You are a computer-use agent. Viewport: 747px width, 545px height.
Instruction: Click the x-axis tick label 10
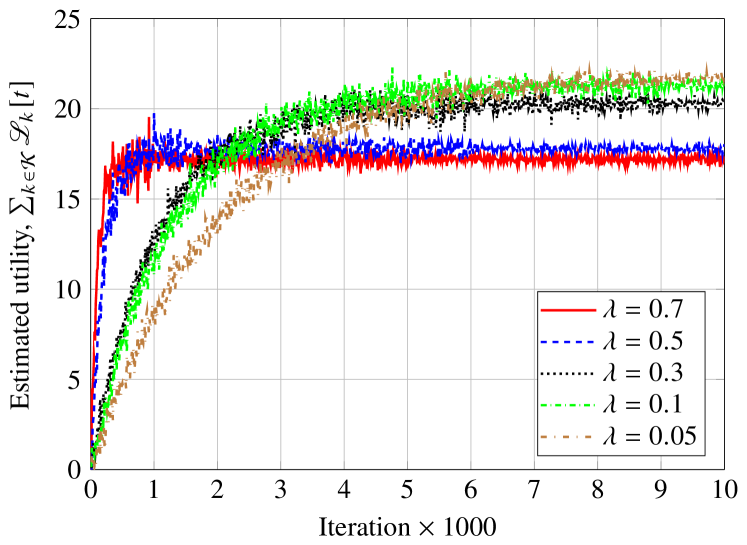[725, 490]
